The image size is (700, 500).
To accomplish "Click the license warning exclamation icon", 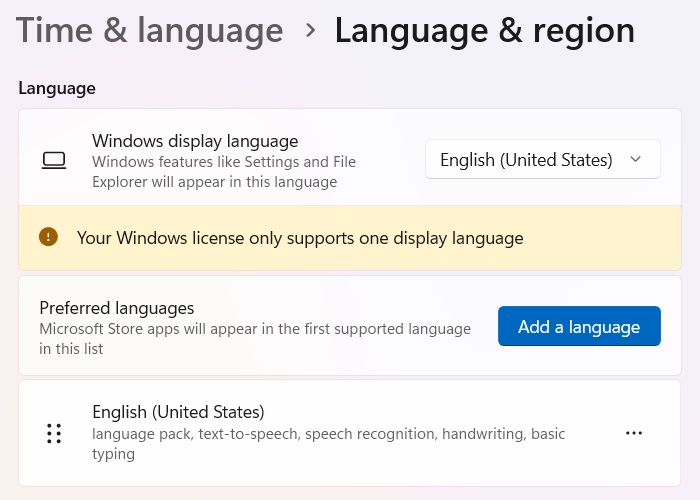I will click(x=48, y=237).
